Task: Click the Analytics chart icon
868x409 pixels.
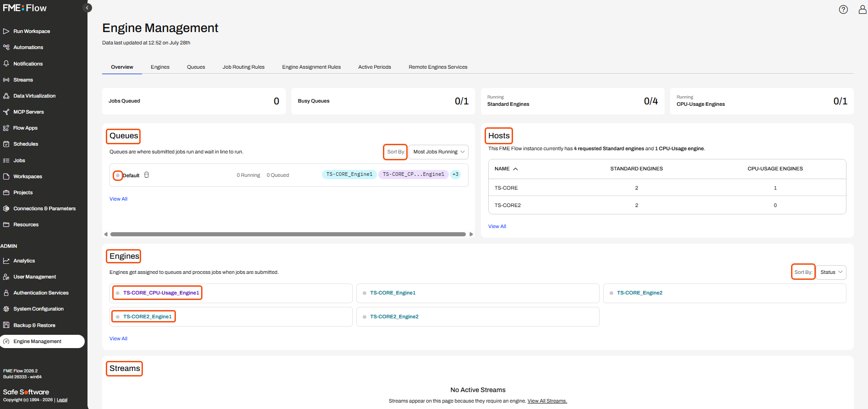Action: coord(6,261)
